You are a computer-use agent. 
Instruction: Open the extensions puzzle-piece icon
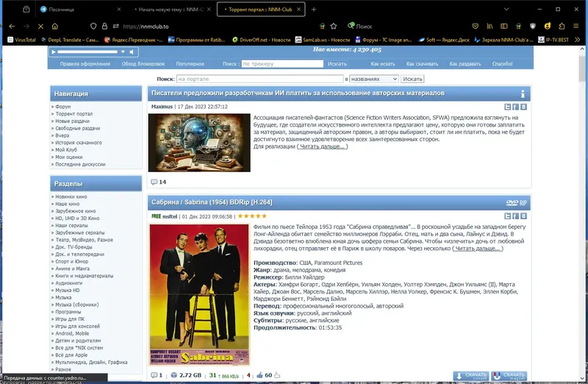tap(562, 26)
